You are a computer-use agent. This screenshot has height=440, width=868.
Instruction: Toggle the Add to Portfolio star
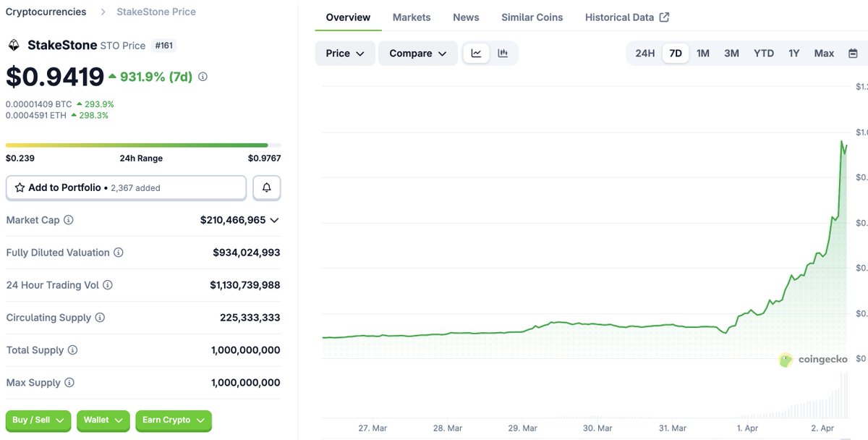[x=20, y=187]
